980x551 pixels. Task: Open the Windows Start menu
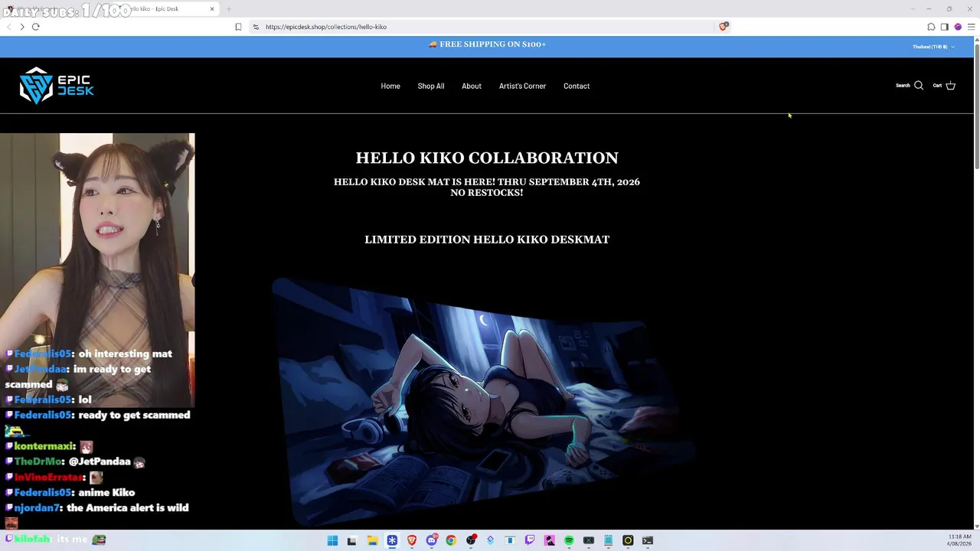pos(332,540)
